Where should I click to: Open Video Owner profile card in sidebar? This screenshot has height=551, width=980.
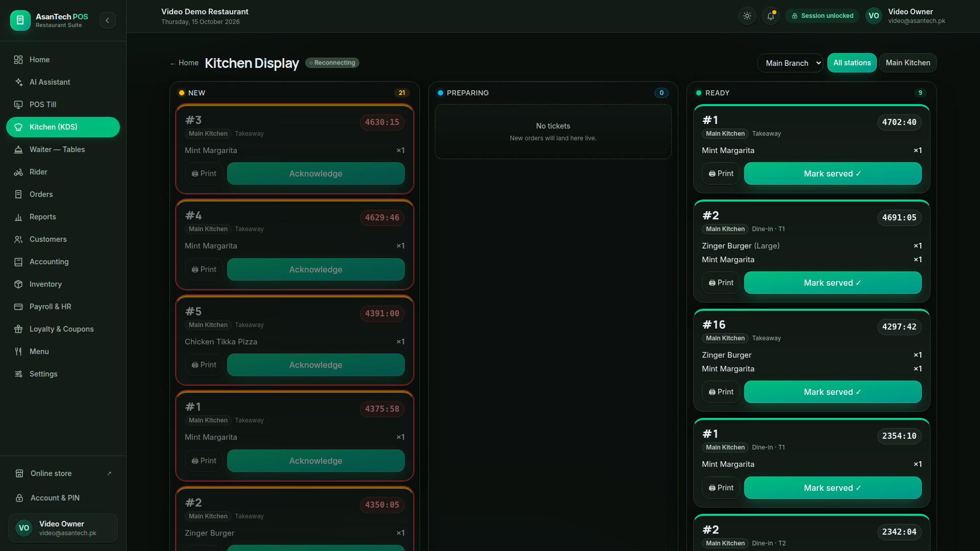[x=63, y=528]
